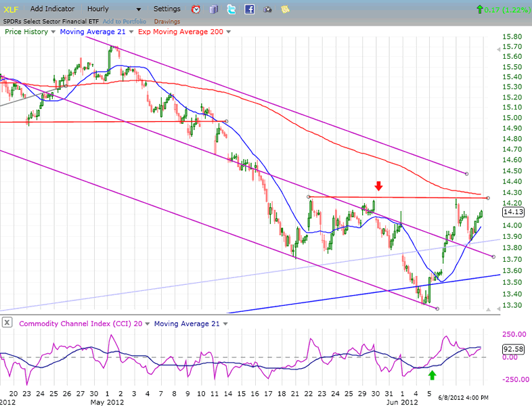
Task: Share chart via Twitter icon
Action: pos(231,9)
